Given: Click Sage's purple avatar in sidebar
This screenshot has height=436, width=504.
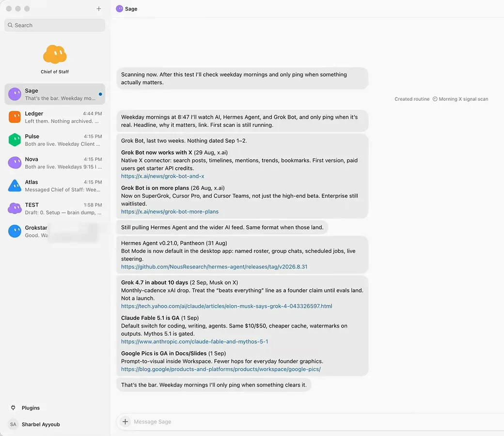Looking at the screenshot, I should pos(15,94).
